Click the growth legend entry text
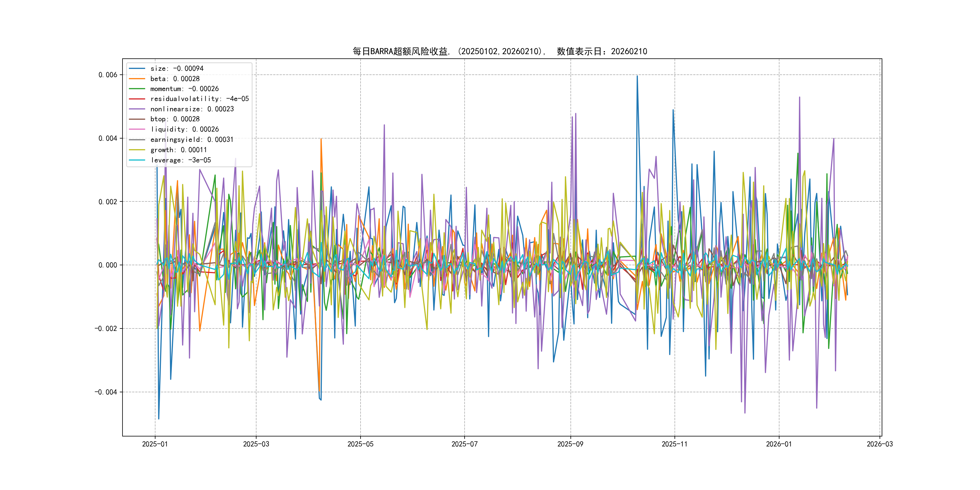 point(178,150)
